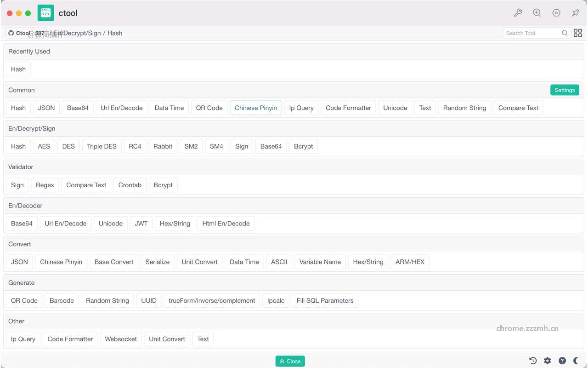The width and height of the screenshot is (588, 368).
Task: Click the Hash breadcrumb item
Action: 115,33
